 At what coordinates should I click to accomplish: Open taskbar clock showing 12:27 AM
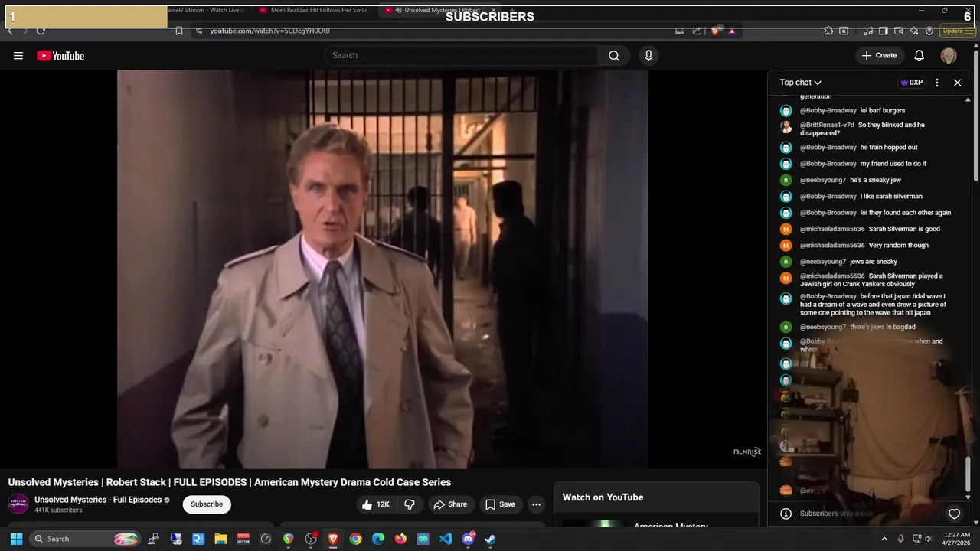957,539
